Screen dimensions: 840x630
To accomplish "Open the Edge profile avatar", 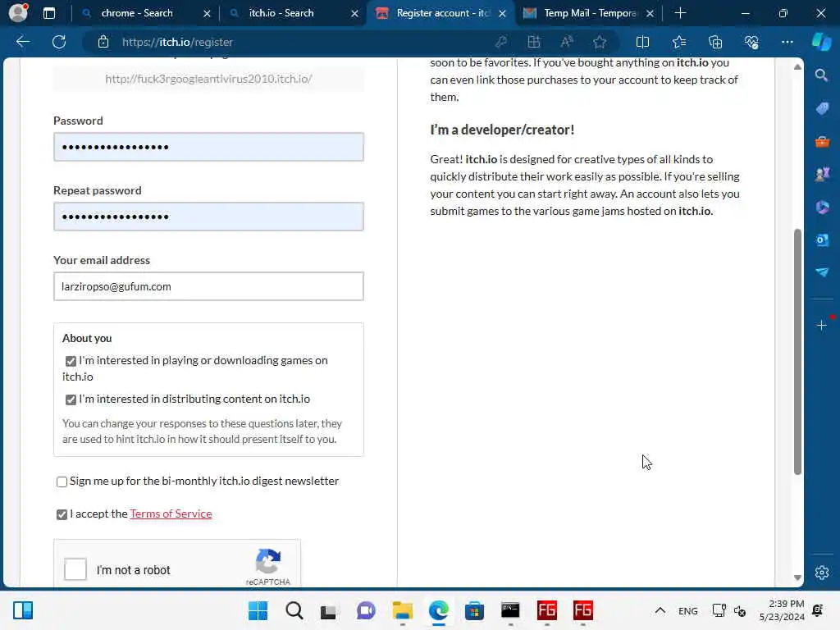I will coord(18,12).
